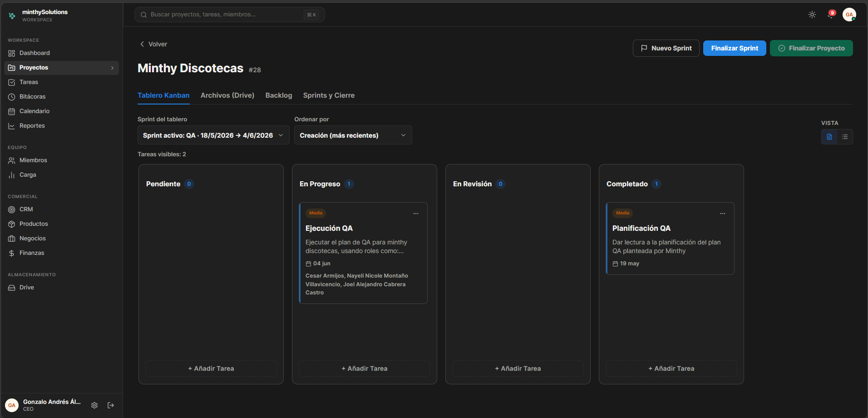Open the notifications bell with badge
This screenshot has height=418, width=868.
pyautogui.click(x=831, y=15)
